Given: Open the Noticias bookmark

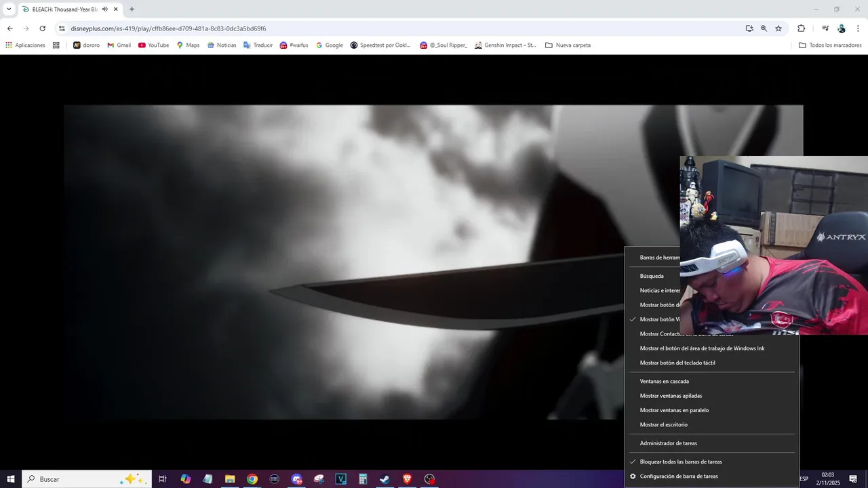Looking at the screenshot, I should (222, 45).
